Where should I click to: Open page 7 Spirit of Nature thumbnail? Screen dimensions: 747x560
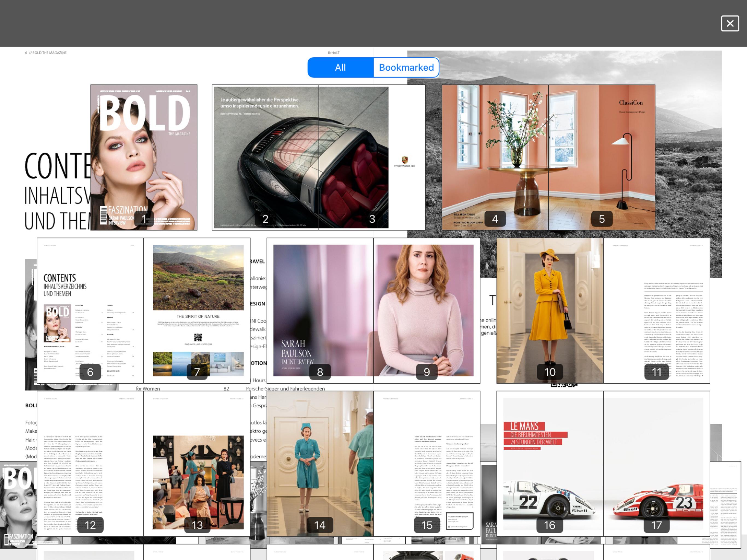[x=197, y=310]
